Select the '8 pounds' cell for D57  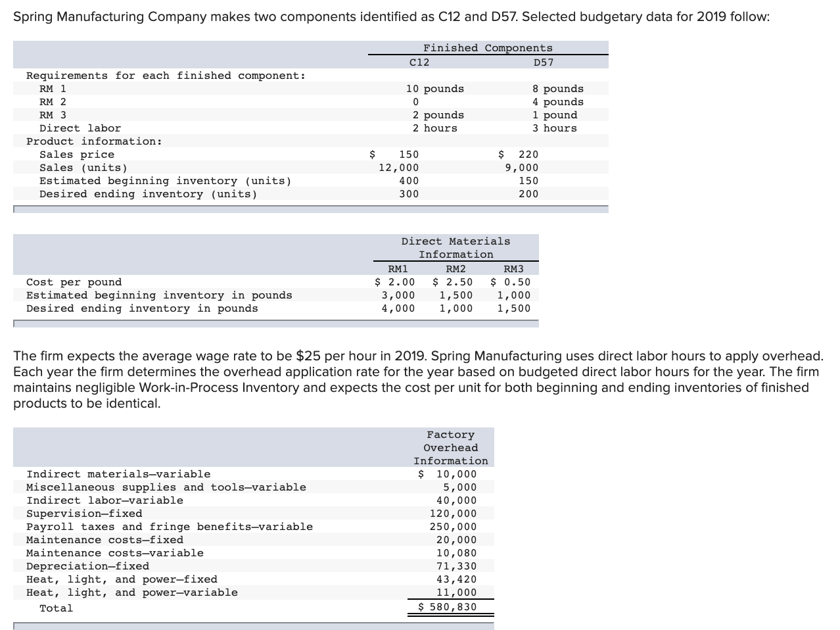pyautogui.click(x=558, y=89)
